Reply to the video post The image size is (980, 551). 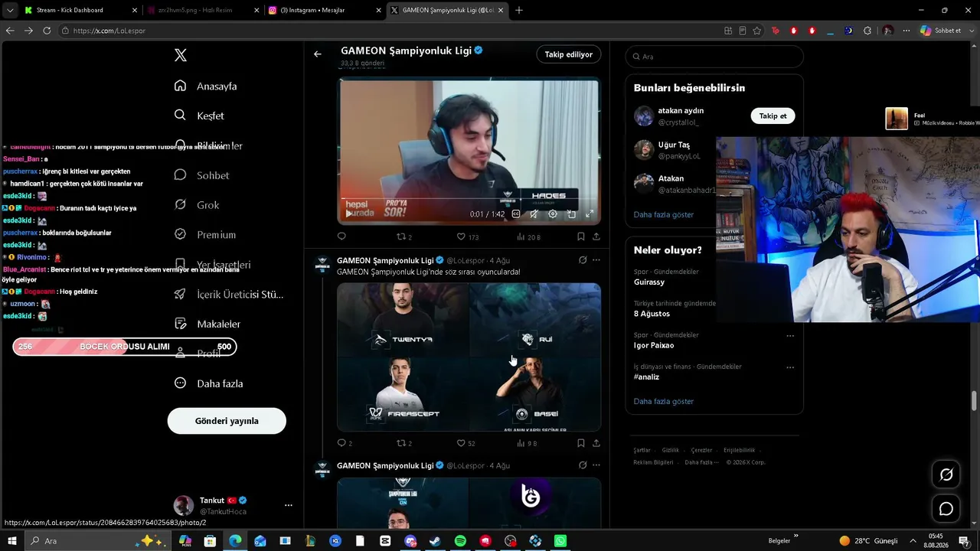pyautogui.click(x=341, y=236)
